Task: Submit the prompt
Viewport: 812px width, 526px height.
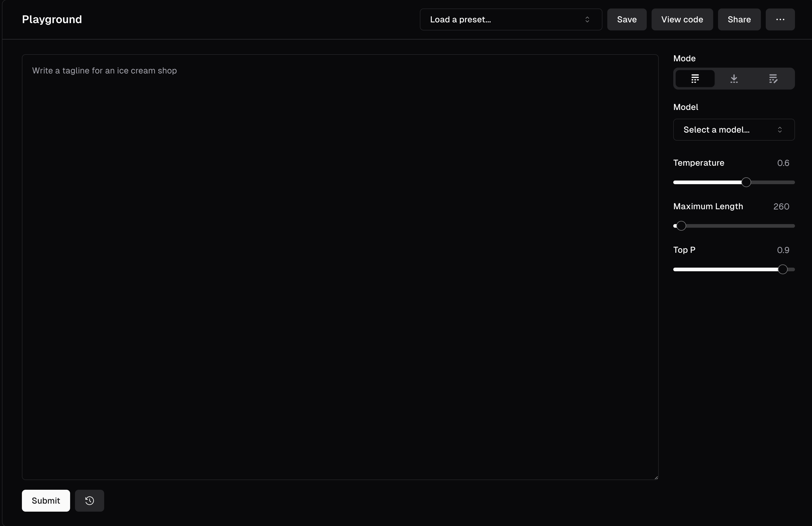Action: pos(46,500)
